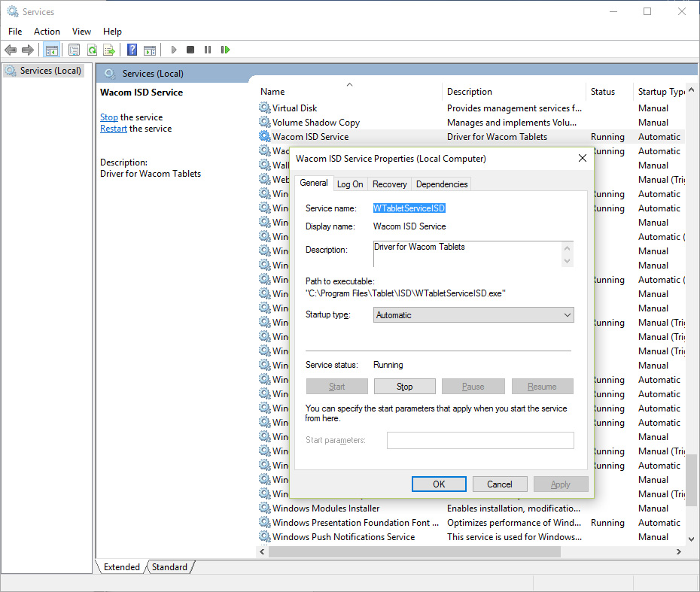The height and width of the screenshot is (592, 700).
Task: Click the Stop the service link
Action: (x=109, y=117)
